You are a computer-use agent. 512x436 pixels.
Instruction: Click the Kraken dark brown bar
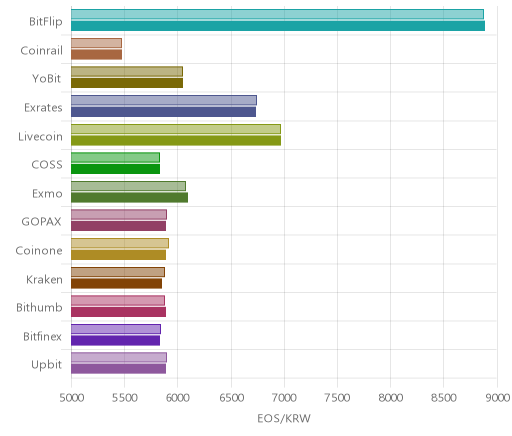click(116, 283)
